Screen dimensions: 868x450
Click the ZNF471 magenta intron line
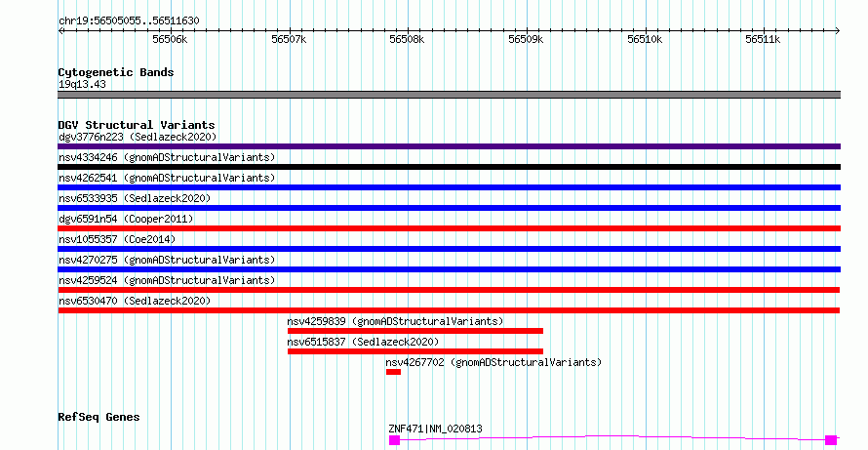click(x=612, y=437)
